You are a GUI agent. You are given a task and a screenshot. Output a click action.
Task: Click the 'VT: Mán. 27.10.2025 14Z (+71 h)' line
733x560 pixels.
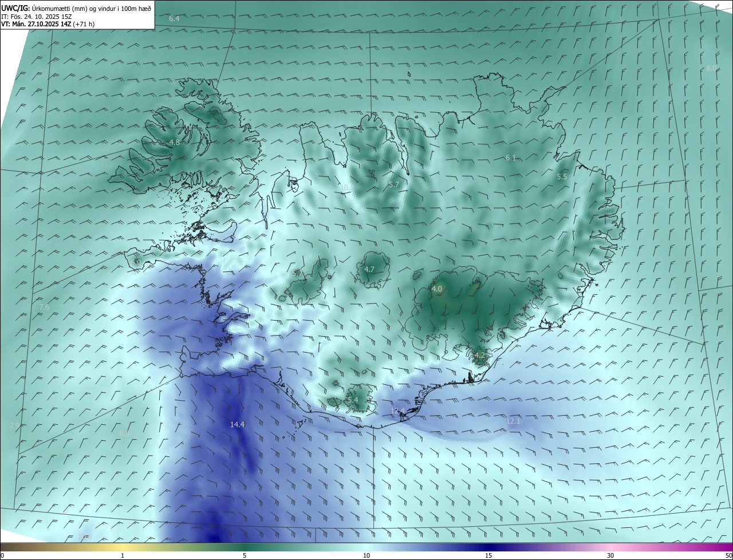[48, 24]
